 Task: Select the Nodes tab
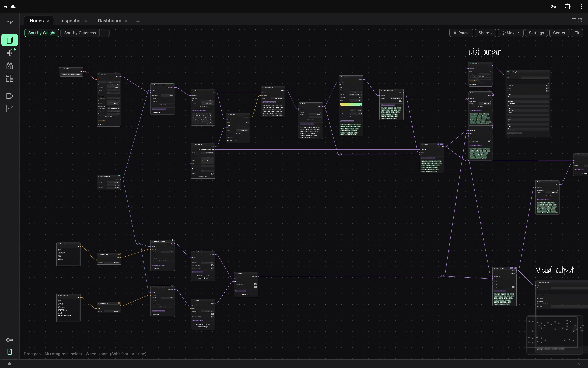(37, 21)
